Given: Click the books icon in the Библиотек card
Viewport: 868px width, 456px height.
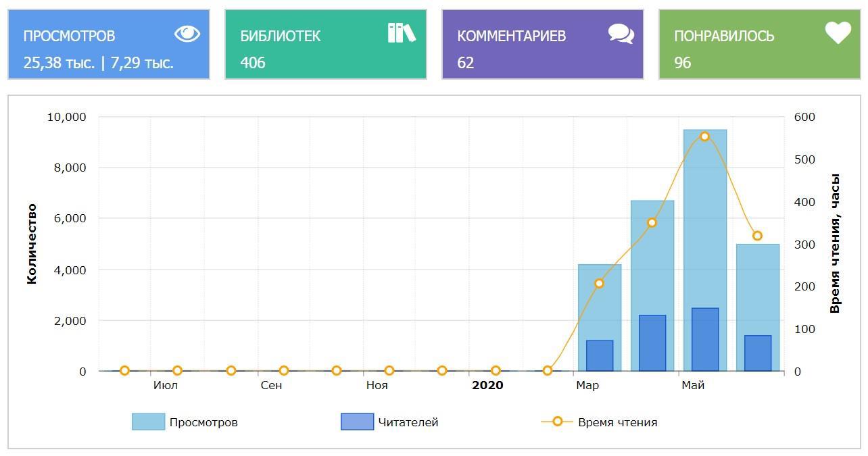Looking at the screenshot, I should 402,32.
